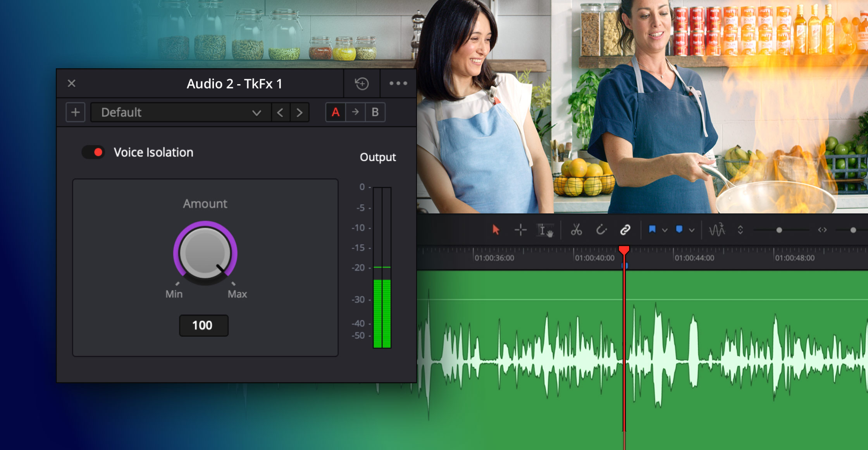This screenshot has height=450, width=868.
Task: Click the waveform transient detection icon
Action: pos(716,230)
